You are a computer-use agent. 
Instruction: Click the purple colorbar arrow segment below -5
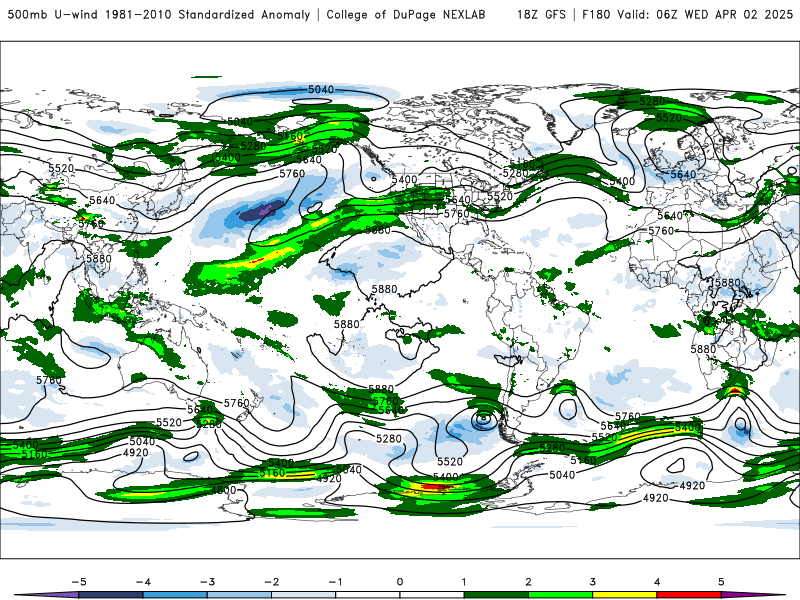click(48, 595)
